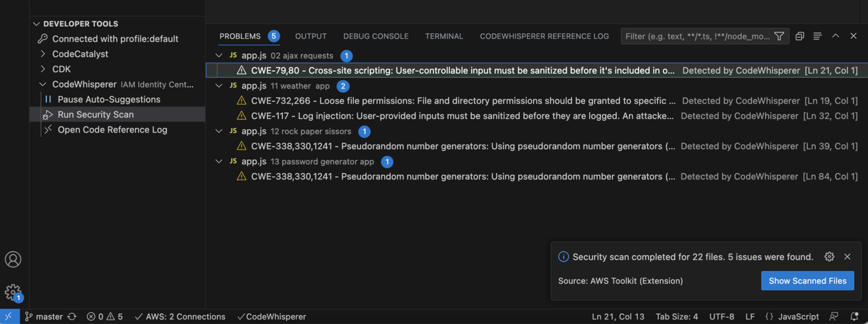Click JS icon of 02 ajax requests file
This screenshot has height=324, width=868.
coord(233,55)
